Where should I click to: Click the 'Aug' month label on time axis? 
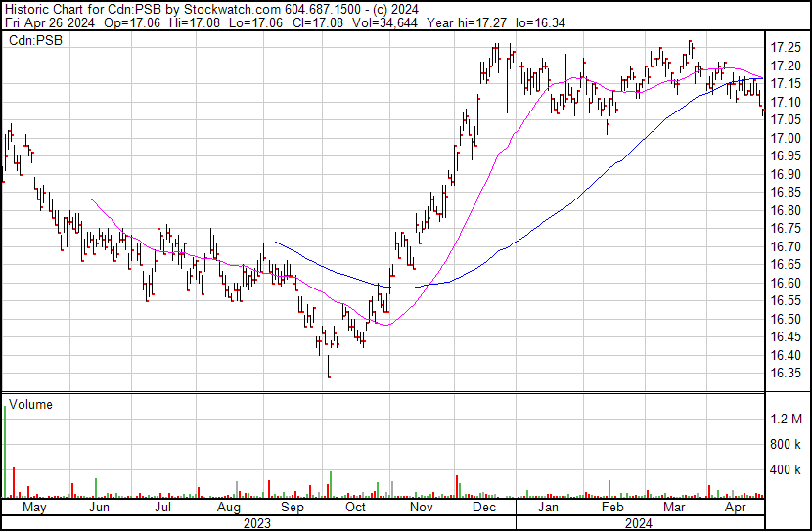pyautogui.click(x=228, y=508)
